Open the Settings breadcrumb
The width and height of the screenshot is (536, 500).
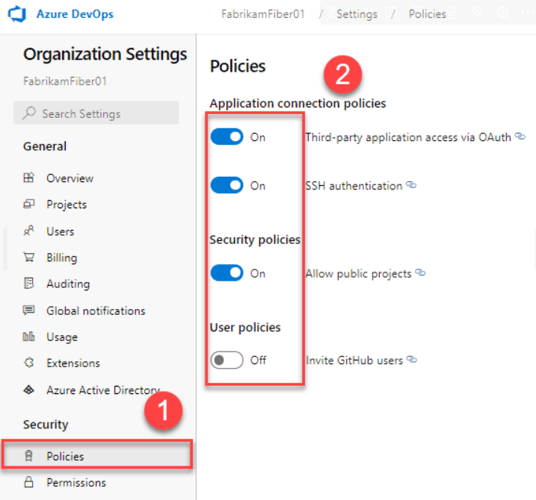coord(357,14)
